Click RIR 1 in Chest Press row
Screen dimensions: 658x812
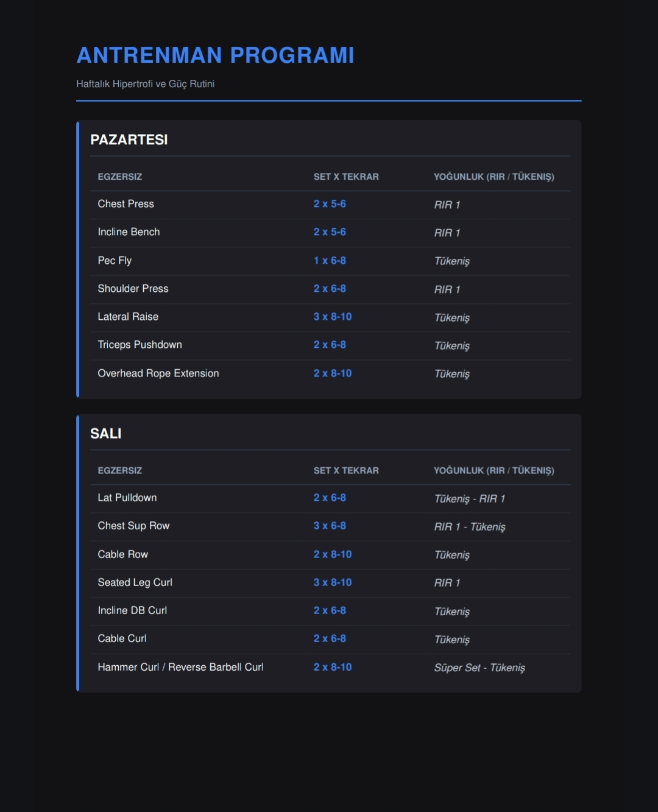(447, 205)
